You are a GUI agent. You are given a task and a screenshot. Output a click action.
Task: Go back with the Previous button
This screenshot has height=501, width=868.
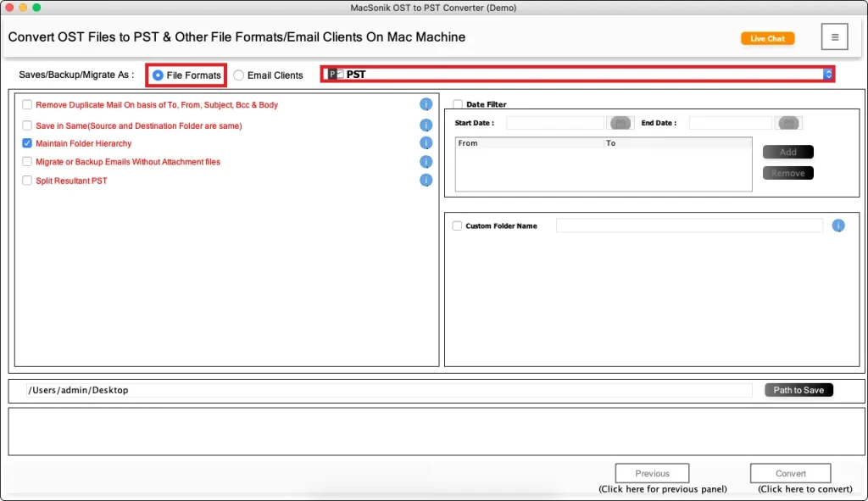tap(652, 473)
